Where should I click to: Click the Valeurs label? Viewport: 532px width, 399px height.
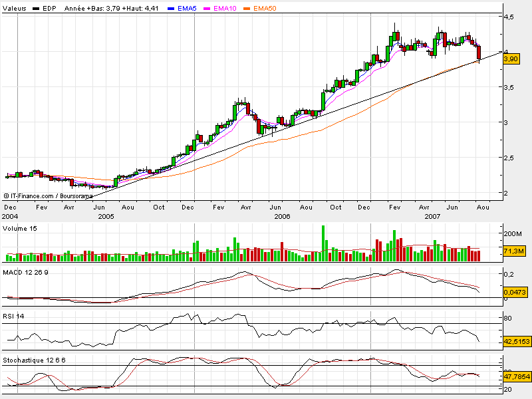(x=14, y=9)
